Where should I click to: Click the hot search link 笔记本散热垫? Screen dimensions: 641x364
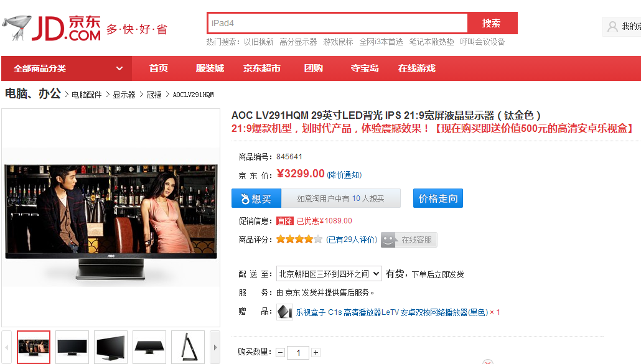[x=431, y=42]
